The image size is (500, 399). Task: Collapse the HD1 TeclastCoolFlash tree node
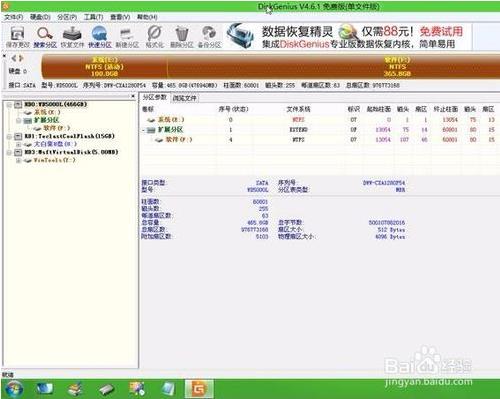coord(9,136)
